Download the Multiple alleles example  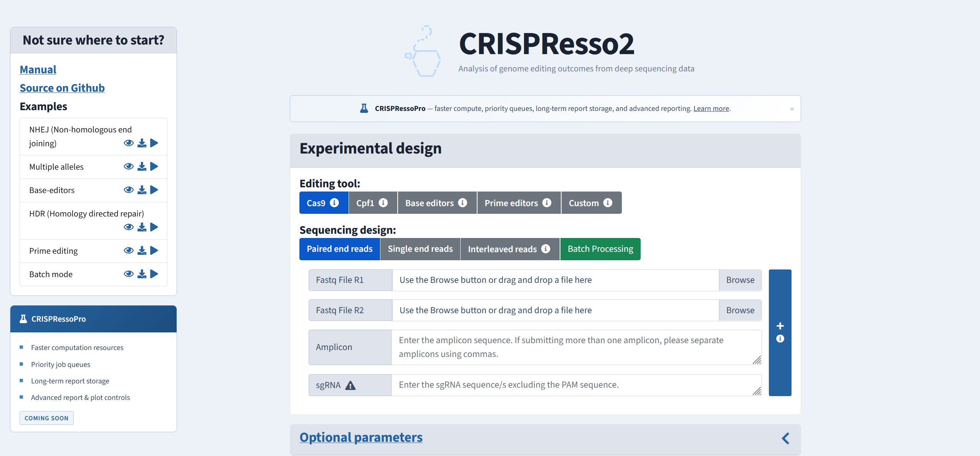[x=141, y=166]
